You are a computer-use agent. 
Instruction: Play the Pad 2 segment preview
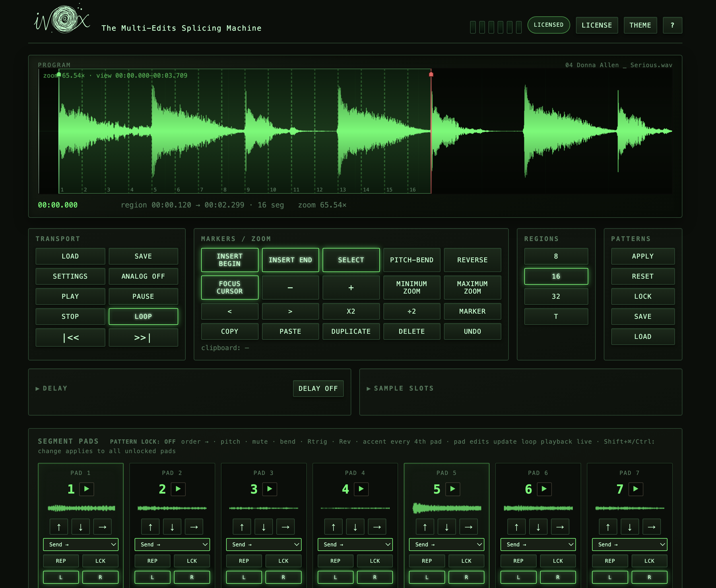(178, 489)
